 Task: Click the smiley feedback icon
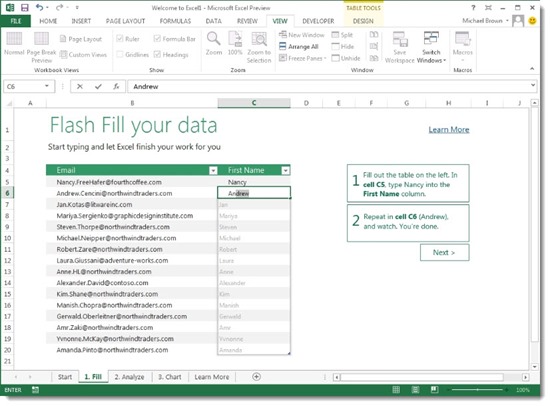pos(532,21)
